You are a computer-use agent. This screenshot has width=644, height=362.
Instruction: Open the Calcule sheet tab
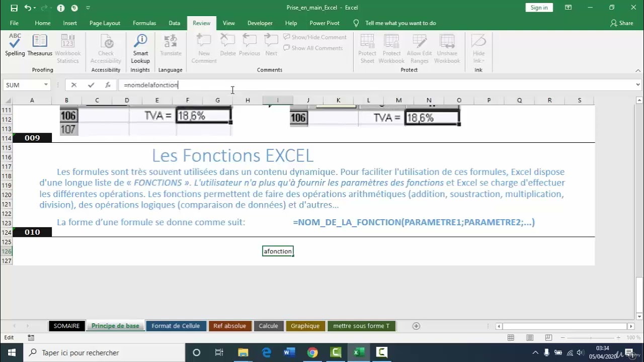point(268,326)
